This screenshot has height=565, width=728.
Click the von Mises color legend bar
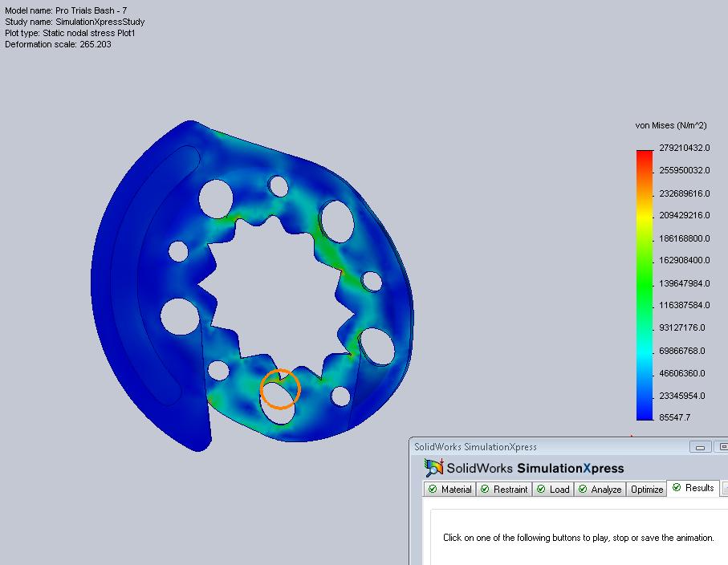tap(645, 285)
